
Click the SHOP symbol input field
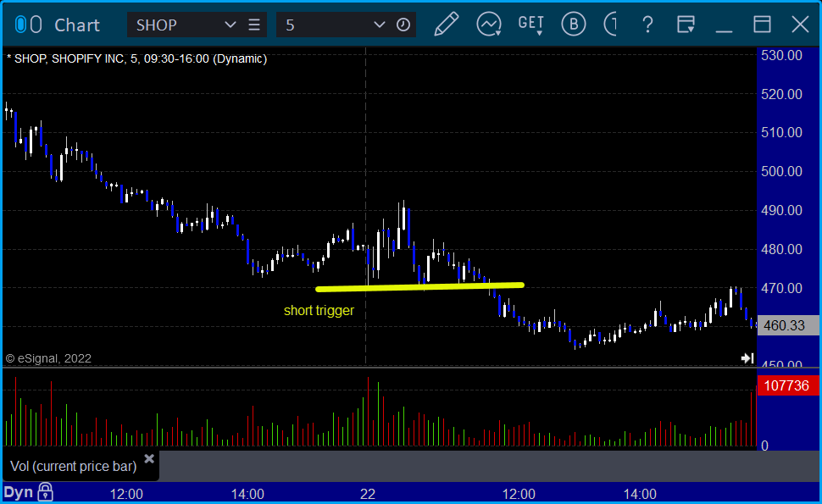tap(178, 25)
